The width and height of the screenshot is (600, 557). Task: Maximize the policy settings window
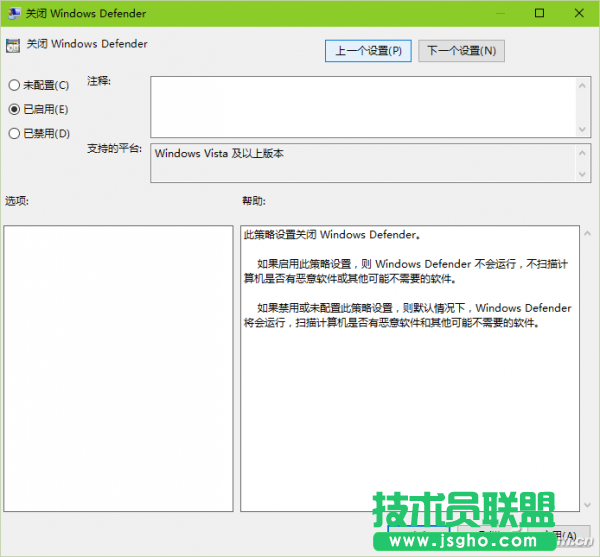[539, 13]
